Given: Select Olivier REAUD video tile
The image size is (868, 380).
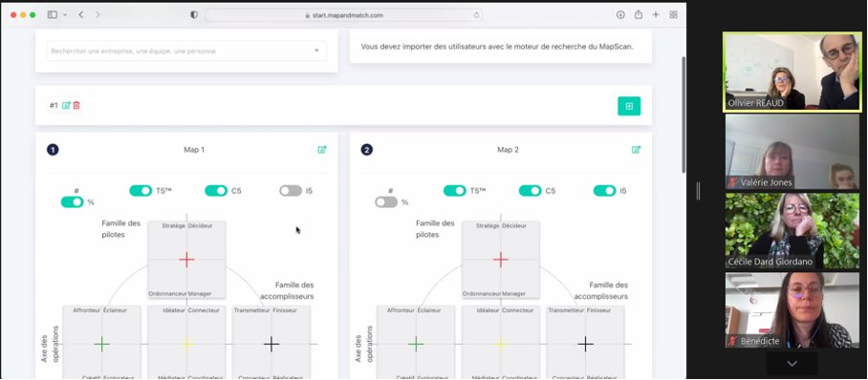Looking at the screenshot, I should pos(792,72).
